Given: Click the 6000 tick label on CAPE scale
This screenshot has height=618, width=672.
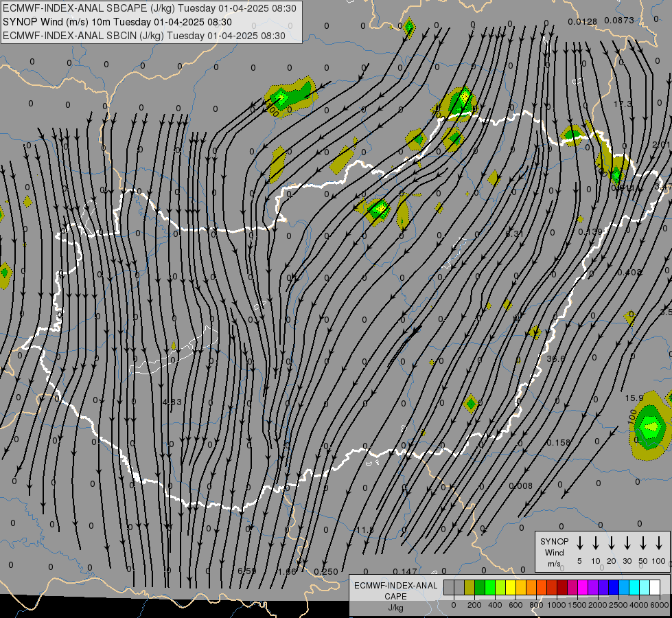Looking at the screenshot, I should pos(660,605).
